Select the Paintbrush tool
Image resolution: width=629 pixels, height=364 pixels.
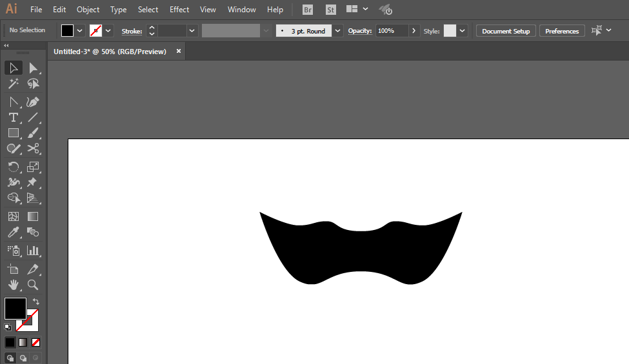tap(33, 133)
